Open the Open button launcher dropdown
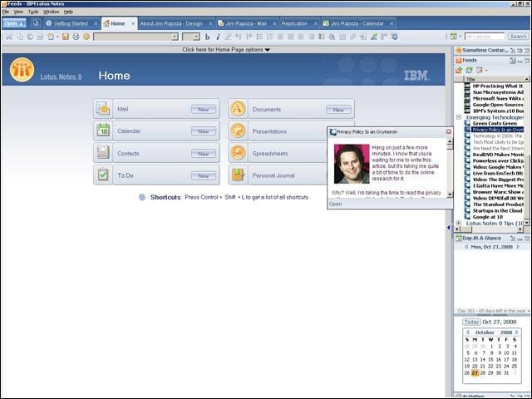This screenshot has height=399, width=532. coord(14,23)
